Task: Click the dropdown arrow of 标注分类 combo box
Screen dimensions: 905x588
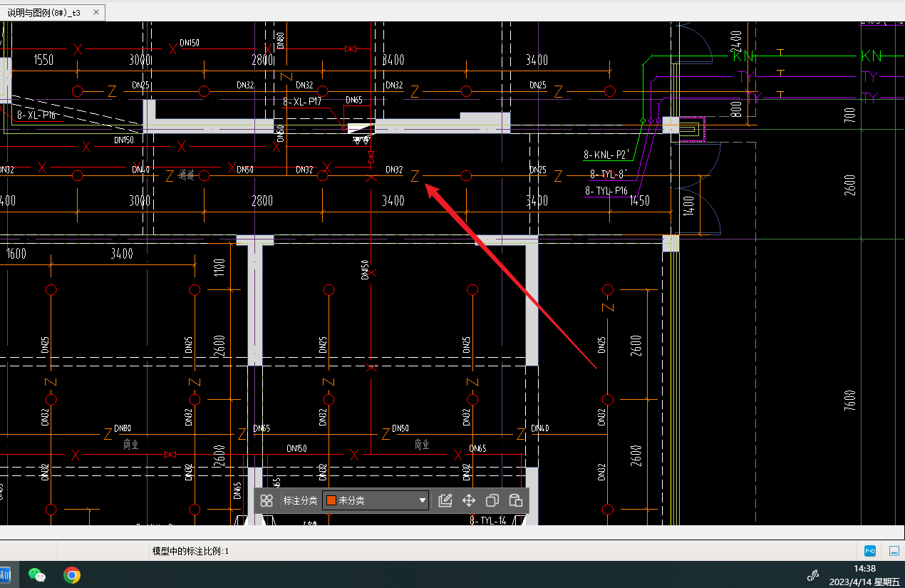Action: click(423, 500)
